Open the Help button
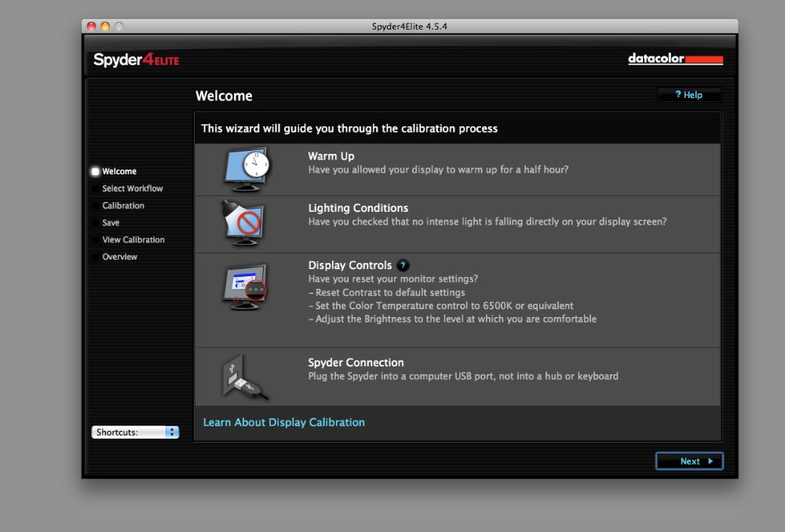 689,95
